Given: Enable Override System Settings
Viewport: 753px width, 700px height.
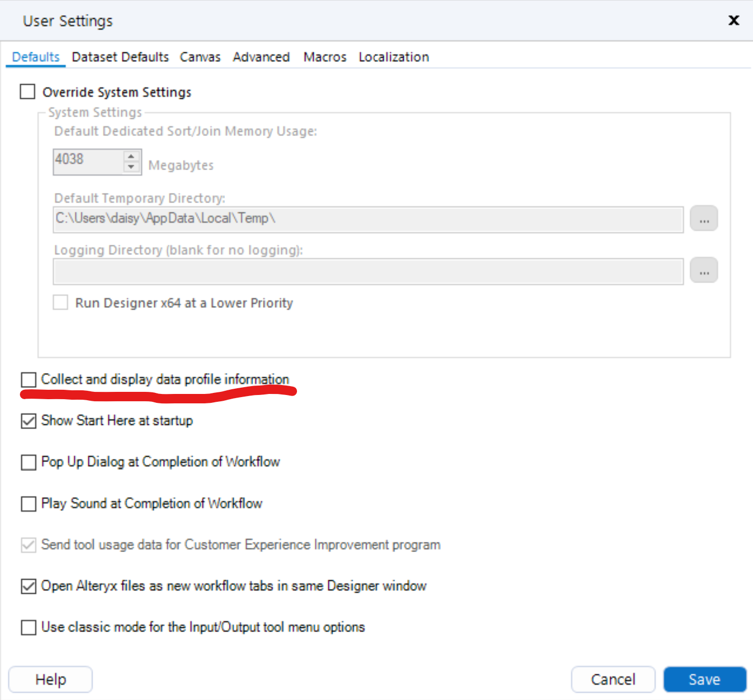Looking at the screenshot, I should [x=27, y=92].
